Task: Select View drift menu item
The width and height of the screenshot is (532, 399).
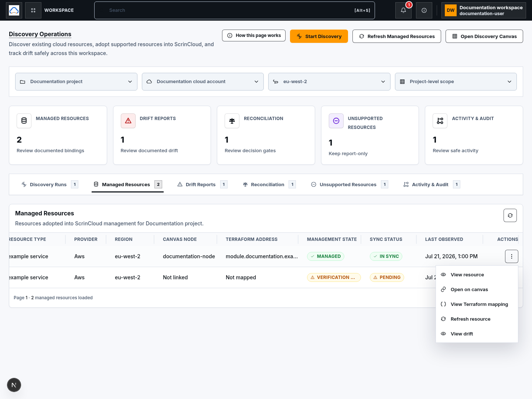Action: point(477,334)
